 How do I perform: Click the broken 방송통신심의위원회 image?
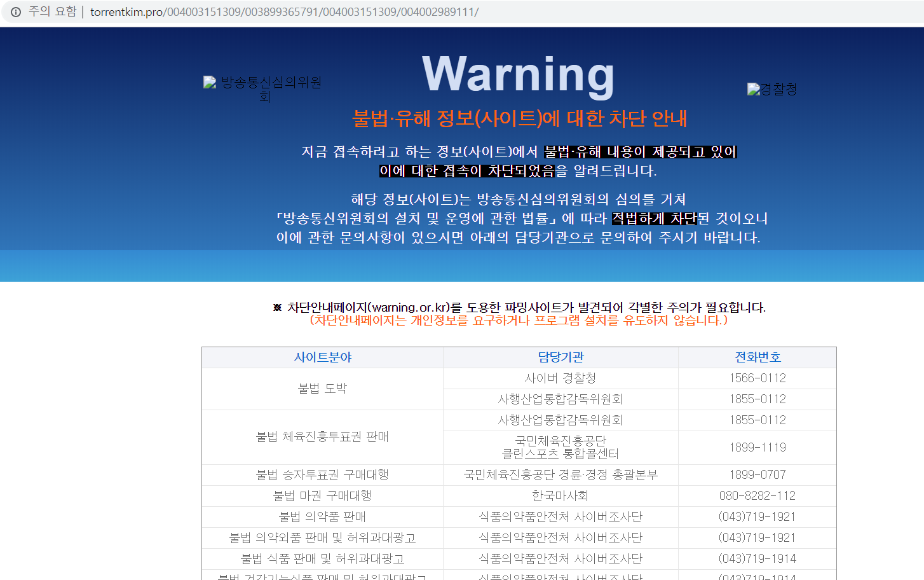(262, 89)
